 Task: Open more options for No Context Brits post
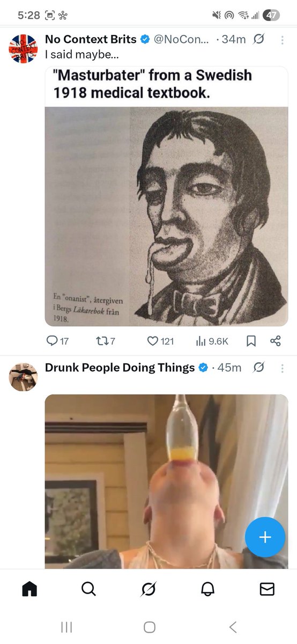[x=282, y=40]
